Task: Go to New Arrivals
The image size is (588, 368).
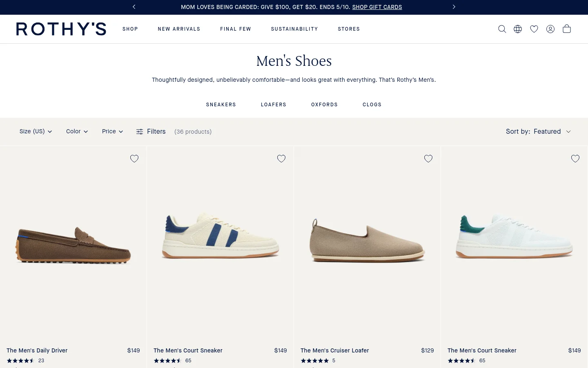Action: [x=179, y=29]
